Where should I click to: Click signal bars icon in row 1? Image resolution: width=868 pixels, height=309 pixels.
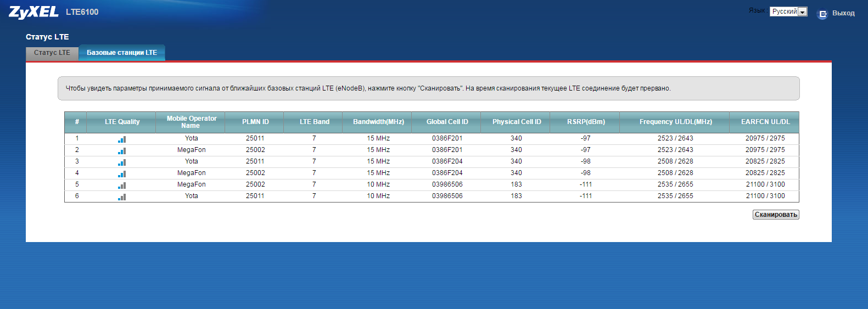click(x=122, y=139)
